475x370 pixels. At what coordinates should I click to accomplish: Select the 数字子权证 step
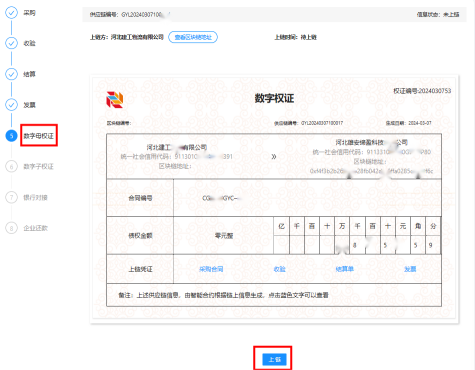pyautogui.click(x=38, y=166)
